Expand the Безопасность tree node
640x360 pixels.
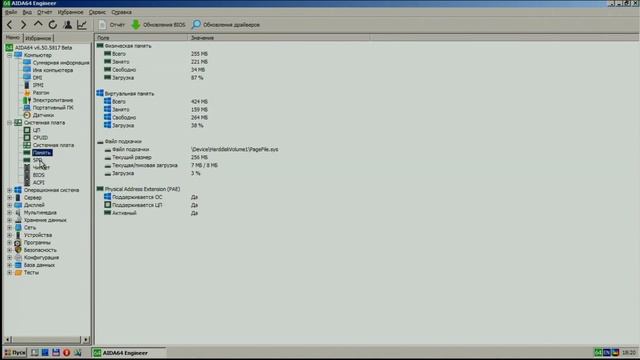9,250
